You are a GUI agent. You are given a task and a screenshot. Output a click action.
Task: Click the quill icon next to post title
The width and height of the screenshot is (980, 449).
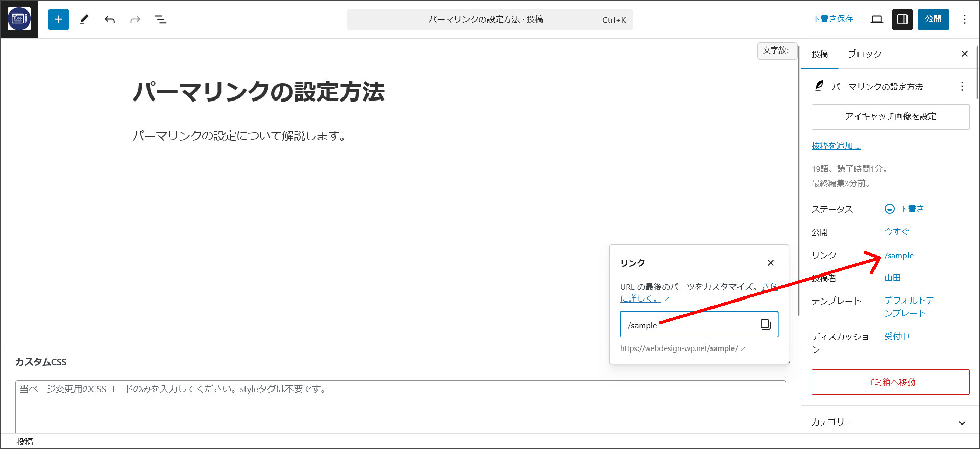(819, 86)
